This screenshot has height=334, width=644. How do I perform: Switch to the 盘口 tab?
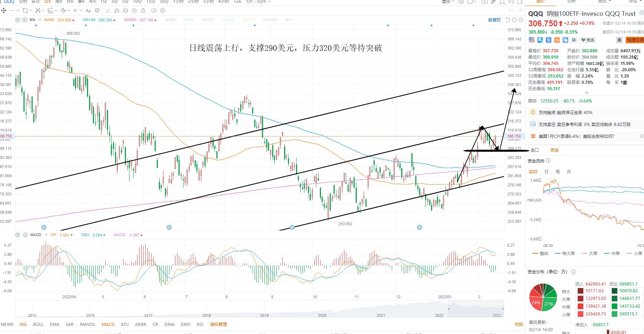pos(535,150)
